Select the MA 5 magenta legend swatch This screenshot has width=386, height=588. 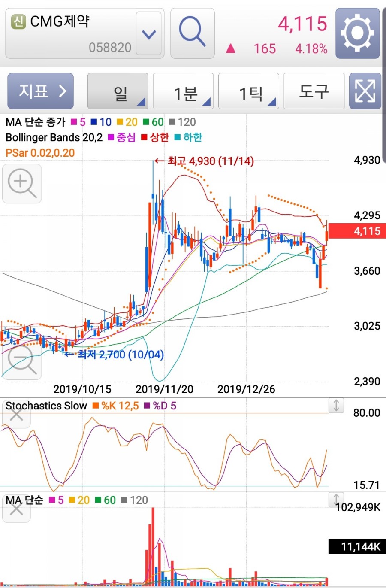tap(74, 122)
